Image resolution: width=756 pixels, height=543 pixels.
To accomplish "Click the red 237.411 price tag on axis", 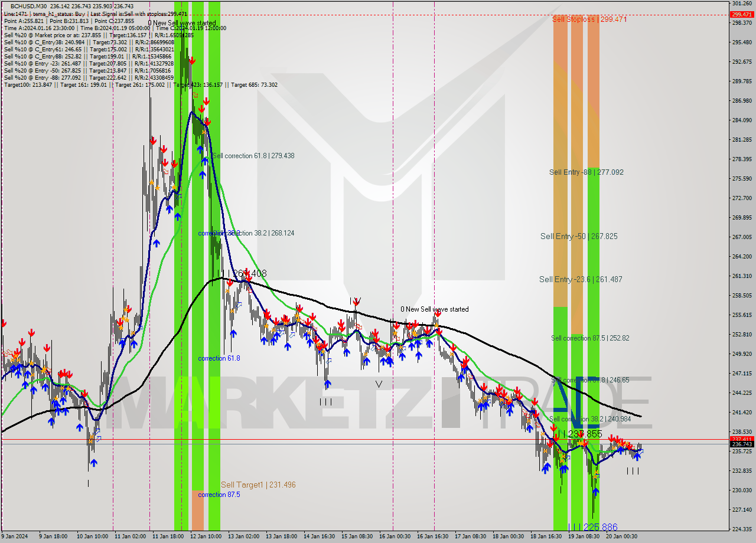I will tap(742, 439).
